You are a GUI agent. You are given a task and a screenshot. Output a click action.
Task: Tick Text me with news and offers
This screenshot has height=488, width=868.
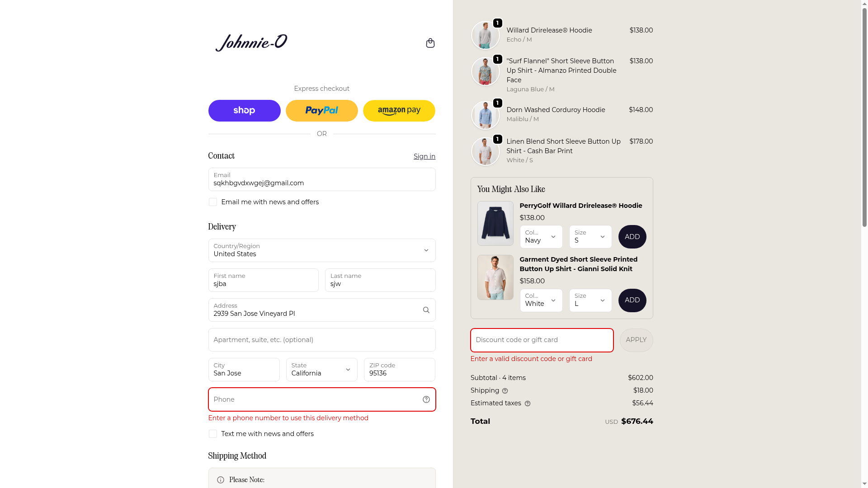click(x=213, y=434)
